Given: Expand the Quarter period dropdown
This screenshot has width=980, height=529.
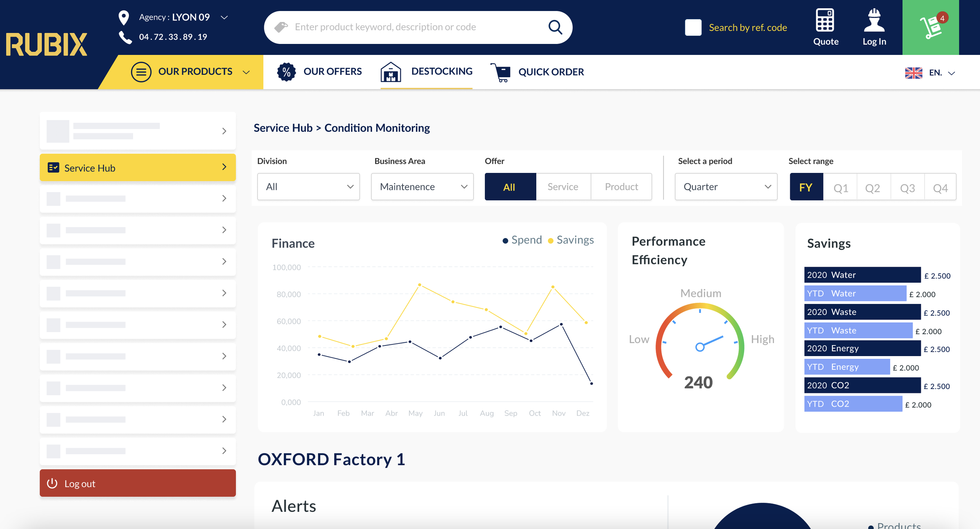Looking at the screenshot, I should 726,187.
